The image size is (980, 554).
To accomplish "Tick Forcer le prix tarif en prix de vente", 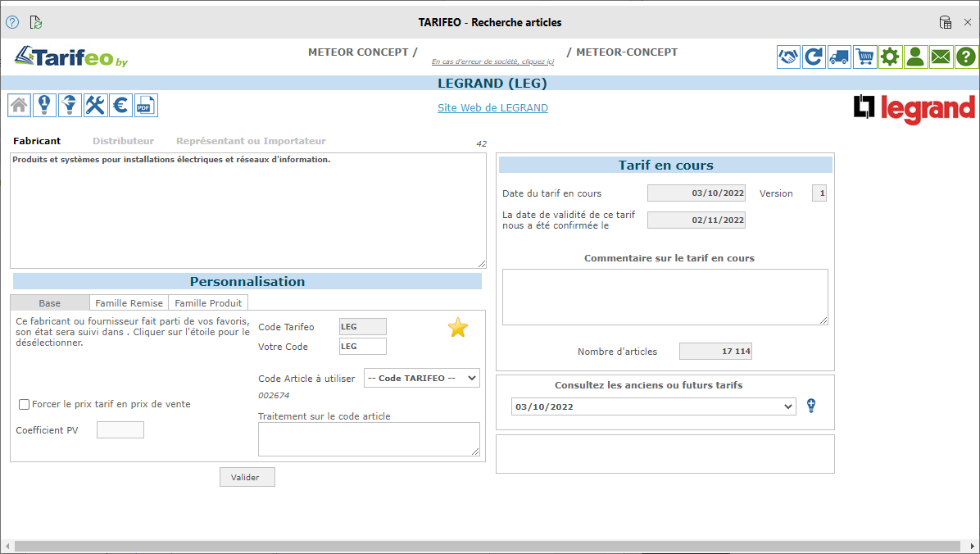I will [x=25, y=405].
